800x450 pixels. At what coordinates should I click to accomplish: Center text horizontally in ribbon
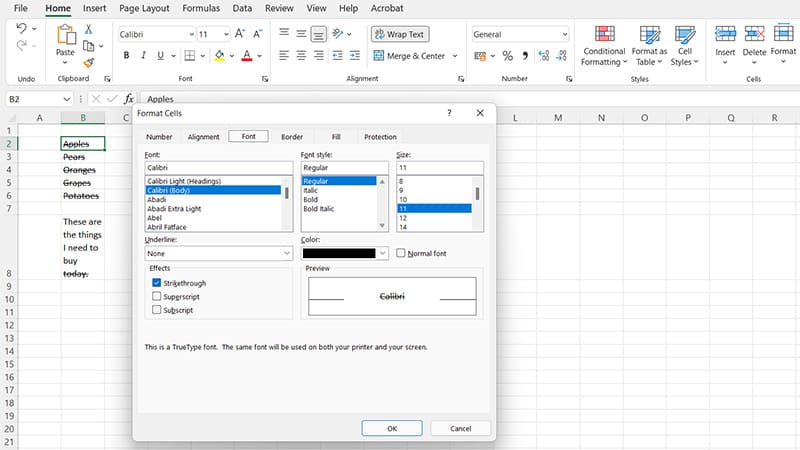point(302,55)
